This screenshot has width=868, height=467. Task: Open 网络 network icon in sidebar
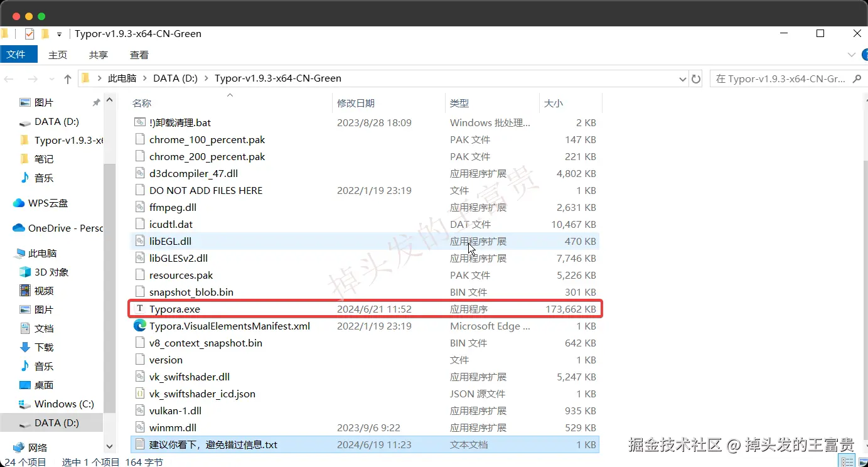19,448
